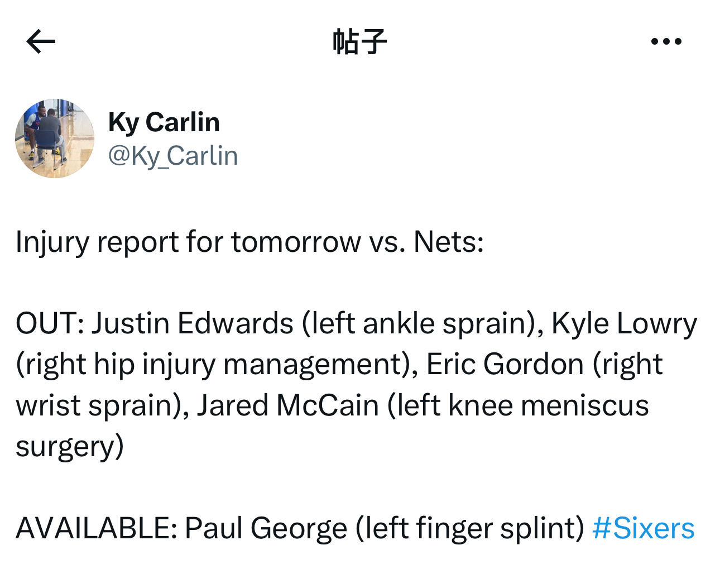Click the 帖子 page title

coord(360,41)
